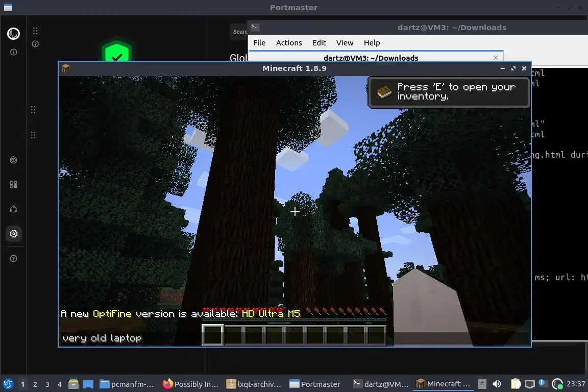This screenshot has width=588, height=392.
Task: Click the volume speaker tray icon
Action: point(497,384)
